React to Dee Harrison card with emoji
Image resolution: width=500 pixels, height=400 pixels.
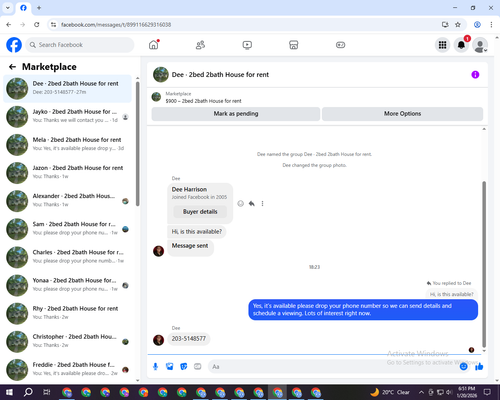tap(240, 203)
